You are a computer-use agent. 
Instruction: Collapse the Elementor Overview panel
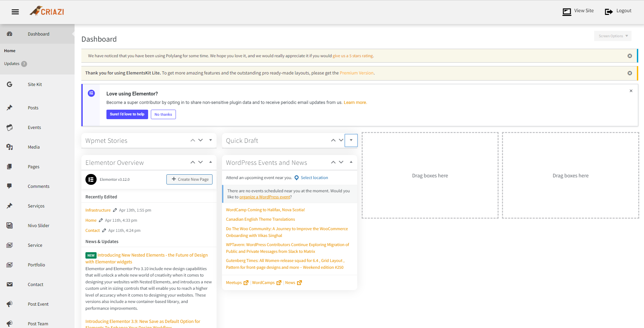coord(210,162)
